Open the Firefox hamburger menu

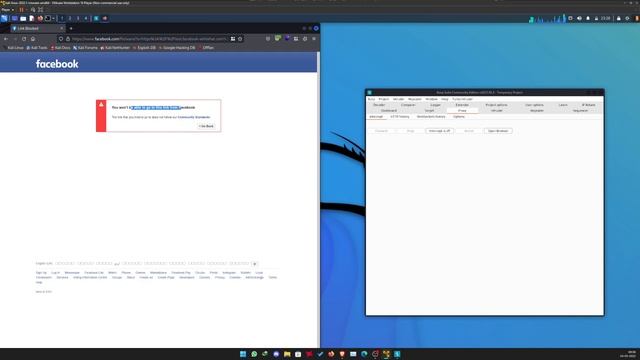314,39
